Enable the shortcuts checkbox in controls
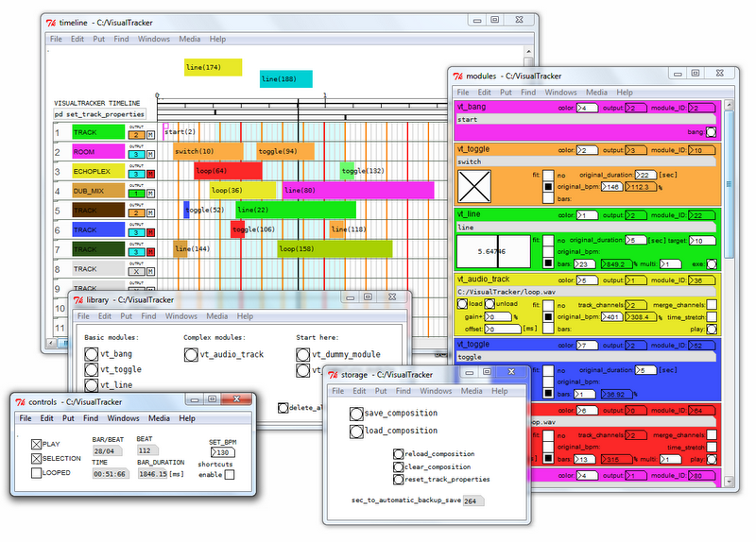 click(x=230, y=475)
